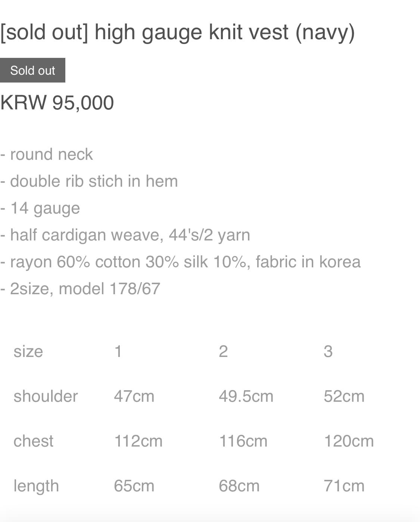Click the chest row label
Screen dimensions: 420x522
point(34,441)
